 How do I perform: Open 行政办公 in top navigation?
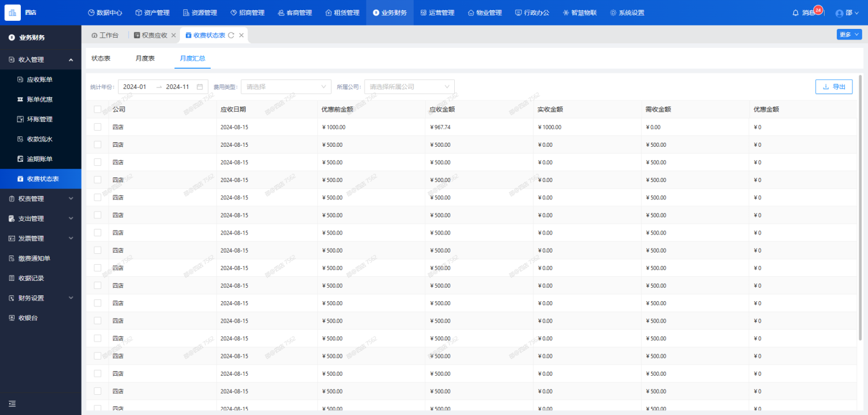pyautogui.click(x=532, y=13)
